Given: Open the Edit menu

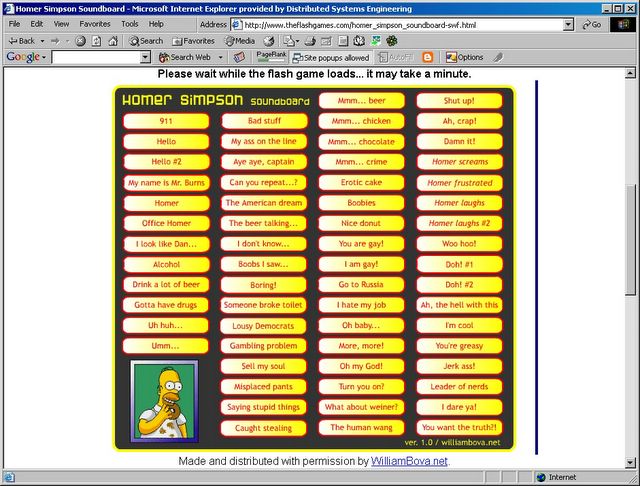Looking at the screenshot, I should click(36, 24).
